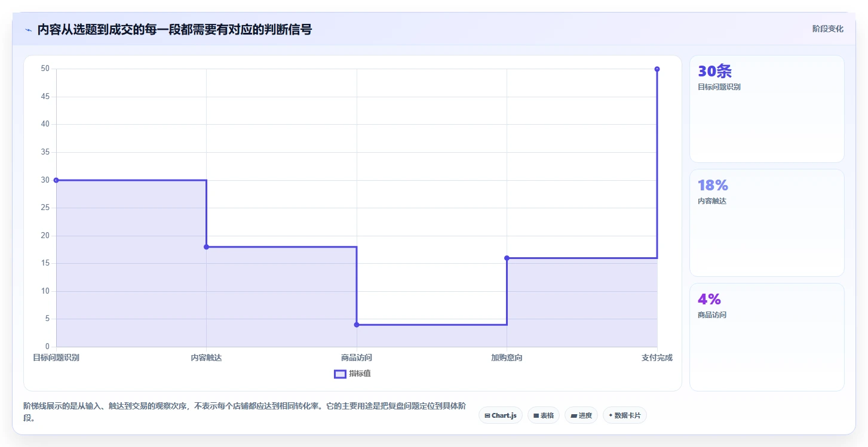Click the lightning icon beside the title
868x447 pixels.
[29, 29]
